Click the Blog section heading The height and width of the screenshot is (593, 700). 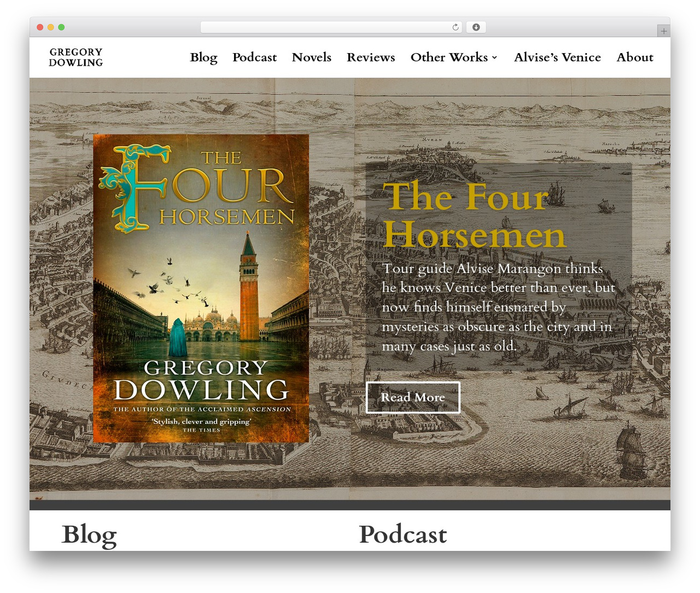point(89,534)
